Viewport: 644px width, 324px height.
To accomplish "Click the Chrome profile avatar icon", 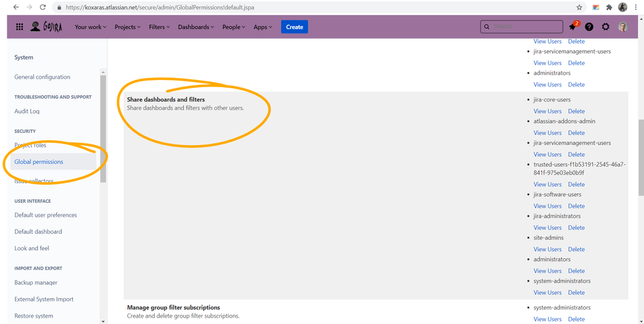I will click(623, 7).
